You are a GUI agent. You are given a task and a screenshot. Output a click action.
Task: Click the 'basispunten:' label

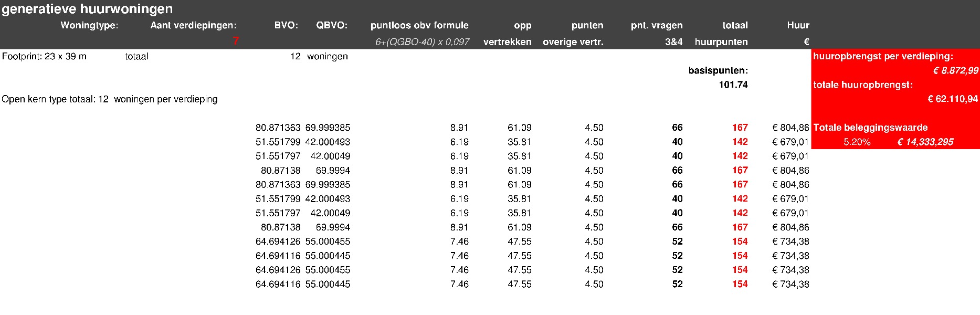pyautogui.click(x=718, y=70)
